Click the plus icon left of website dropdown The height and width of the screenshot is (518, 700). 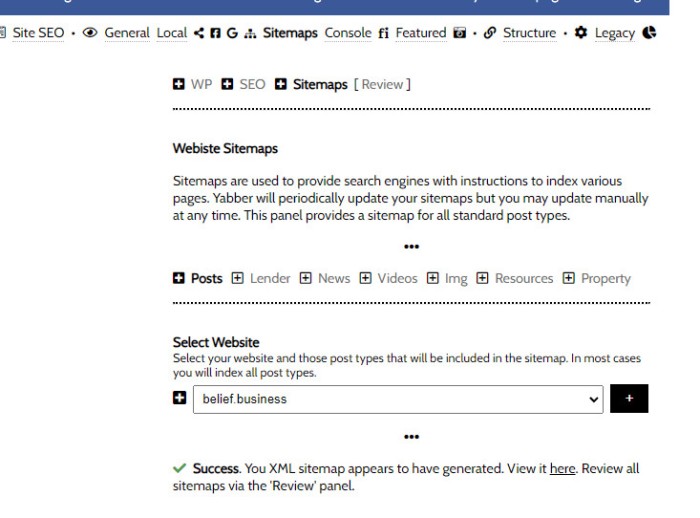point(181,399)
